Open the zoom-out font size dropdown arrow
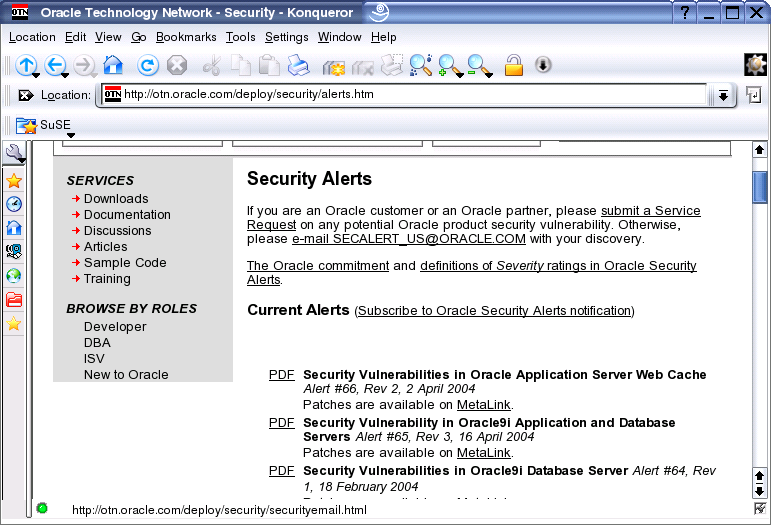771x525 pixels. tap(489, 76)
